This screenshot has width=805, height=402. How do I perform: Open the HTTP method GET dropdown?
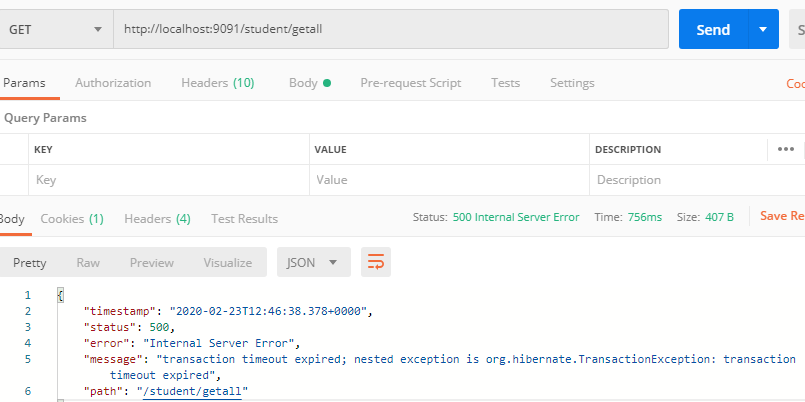55,30
